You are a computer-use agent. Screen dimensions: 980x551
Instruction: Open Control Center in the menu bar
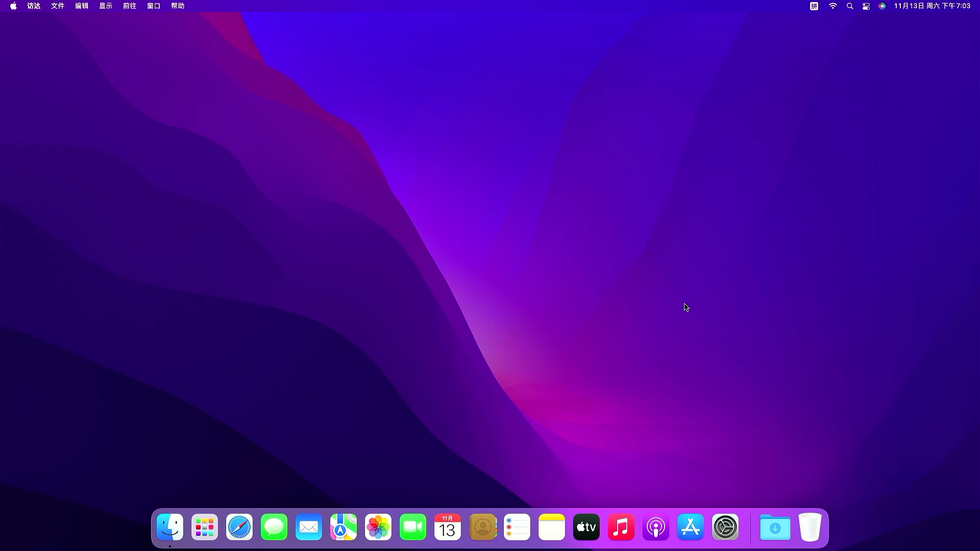tap(866, 6)
